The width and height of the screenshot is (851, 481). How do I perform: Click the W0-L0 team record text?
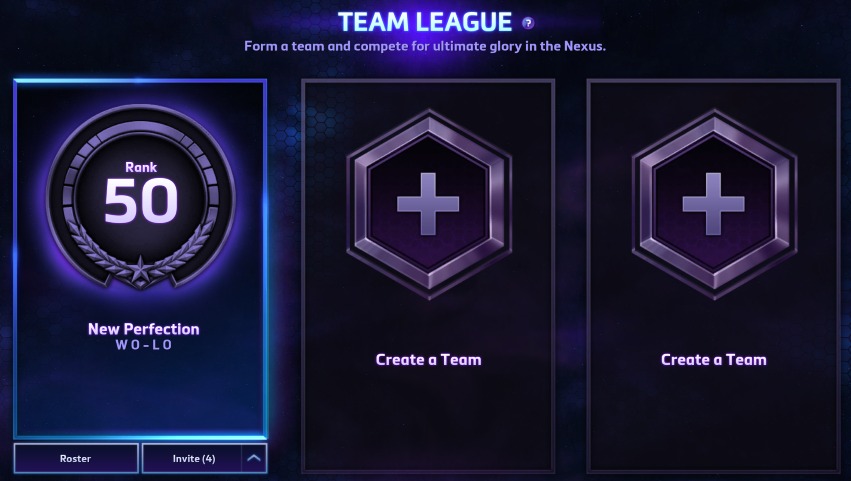pyautogui.click(x=144, y=345)
